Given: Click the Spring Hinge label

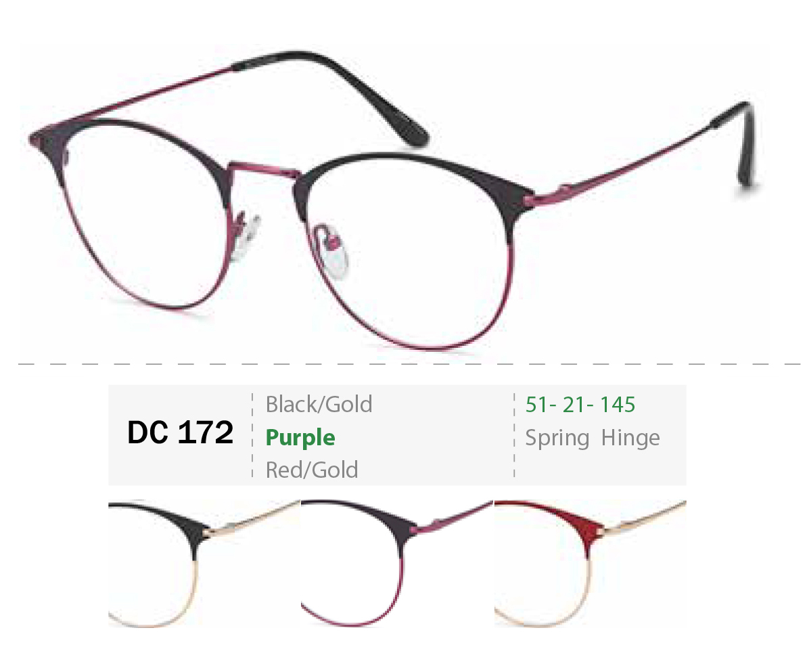Looking at the screenshot, I should click(x=593, y=438).
